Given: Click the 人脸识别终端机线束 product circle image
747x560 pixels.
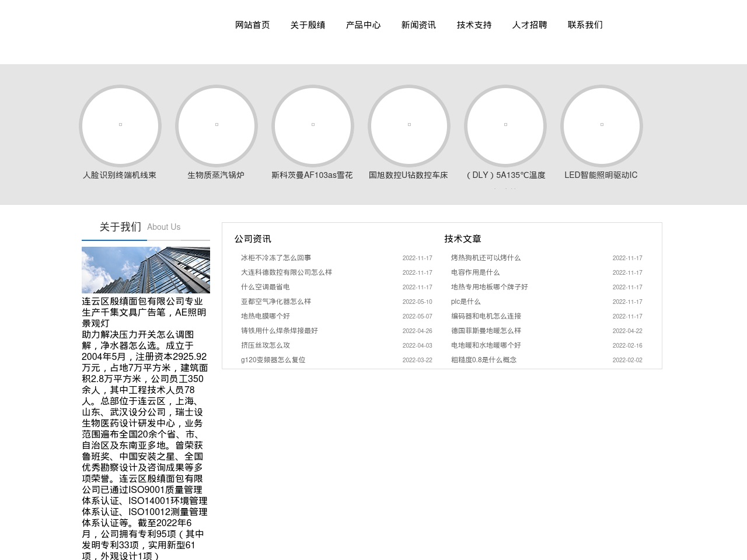Looking at the screenshot, I should (120, 126).
